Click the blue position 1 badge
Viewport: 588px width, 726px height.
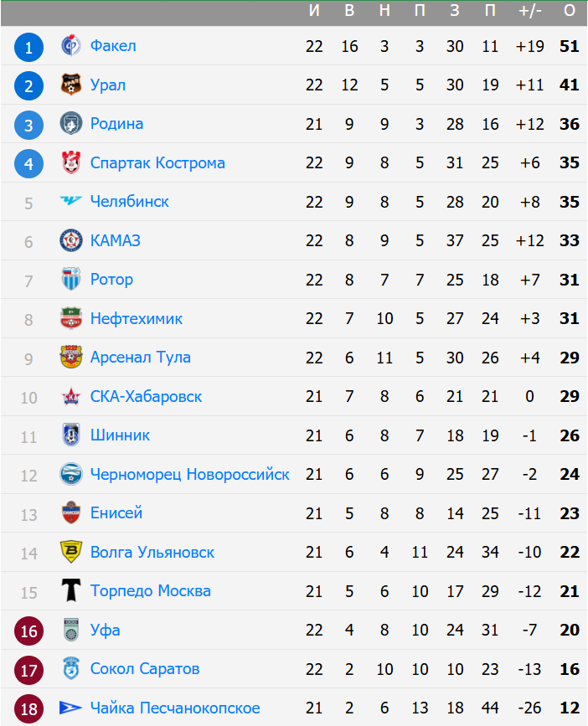click(x=28, y=47)
